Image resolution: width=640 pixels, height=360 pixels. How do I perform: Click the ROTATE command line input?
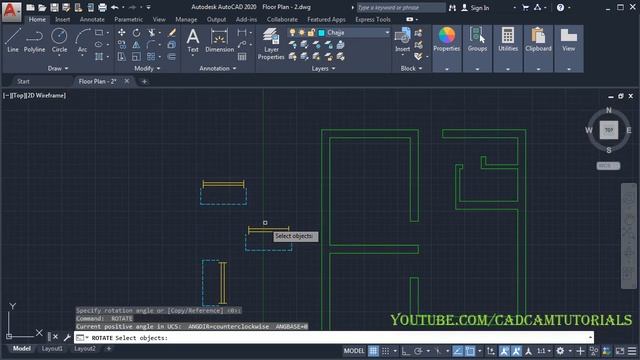tap(333, 338)
